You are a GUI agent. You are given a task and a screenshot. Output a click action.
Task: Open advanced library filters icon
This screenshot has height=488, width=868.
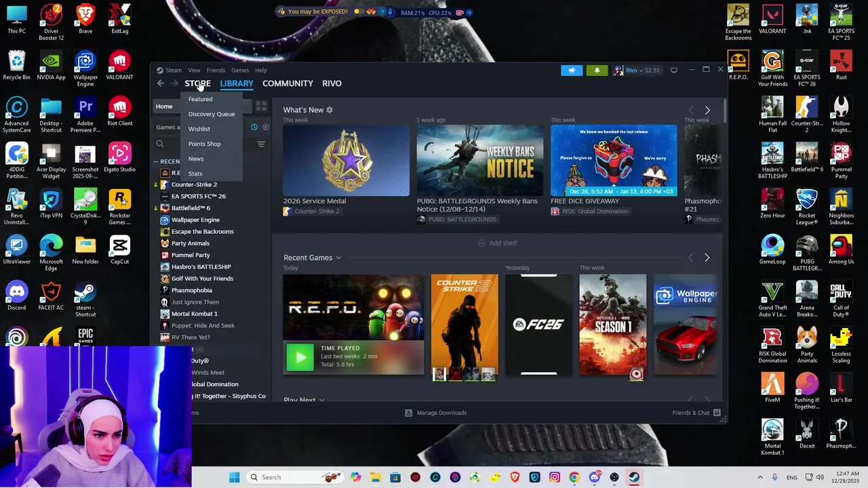click(261, 144)
